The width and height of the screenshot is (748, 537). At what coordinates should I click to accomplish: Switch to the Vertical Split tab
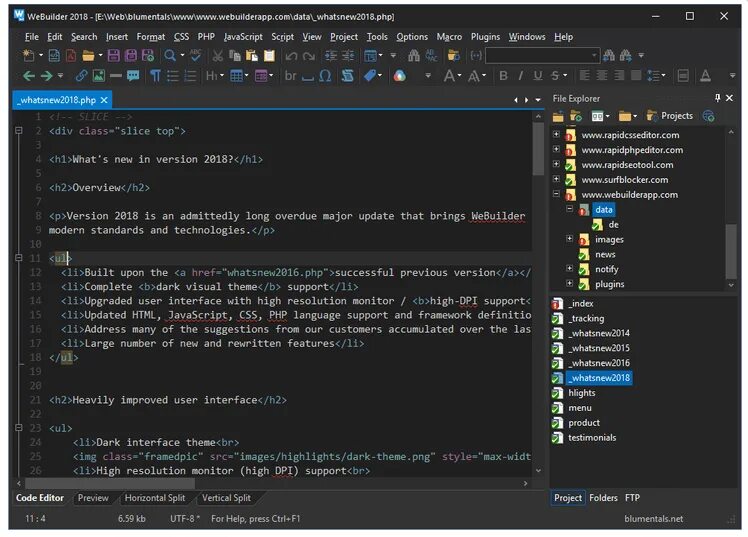226,498
